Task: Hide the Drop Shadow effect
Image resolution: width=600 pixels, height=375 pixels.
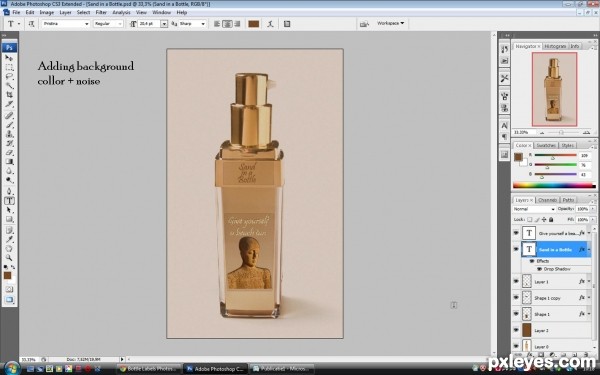Action: (540, 269)
